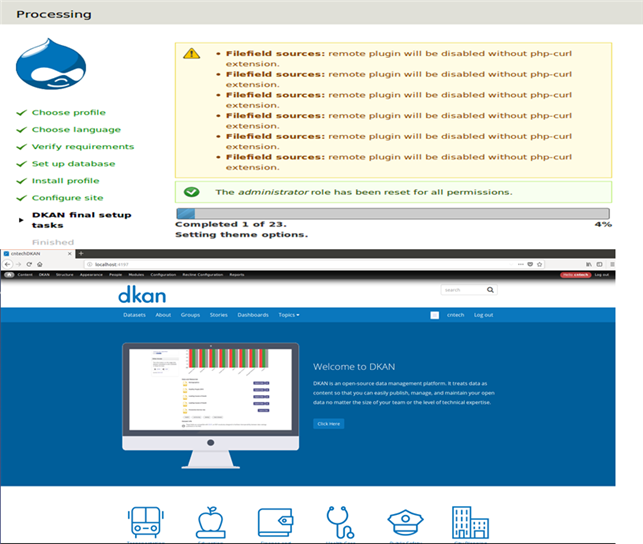The image size is (643, 544).
Task: Click the Transportation bus topic icon
Action: click(146, 522)
